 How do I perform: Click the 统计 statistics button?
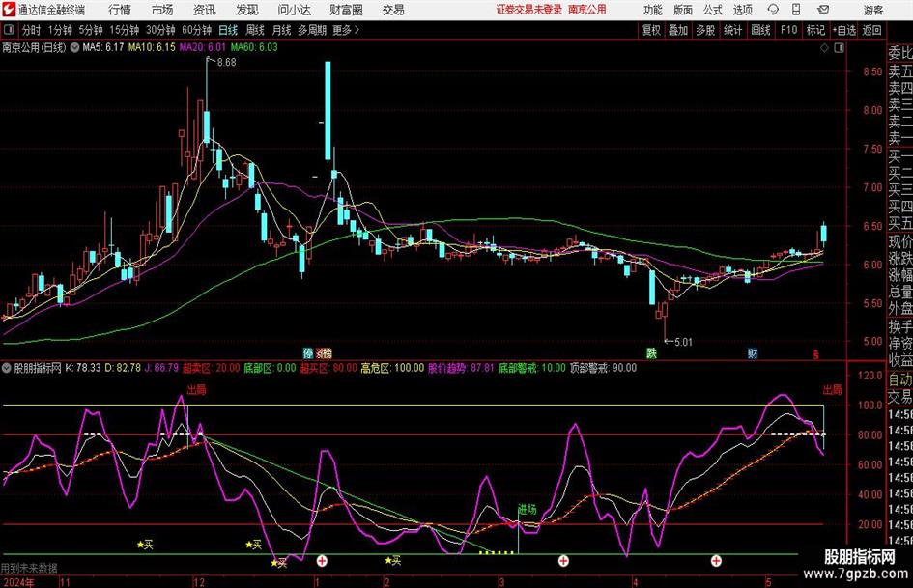[x=732, y=30]
